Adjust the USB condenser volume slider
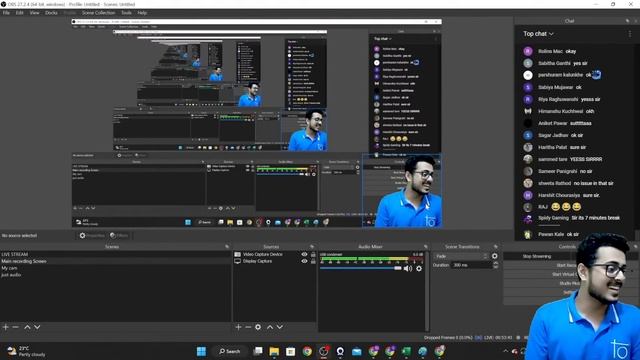 [361, 268]
